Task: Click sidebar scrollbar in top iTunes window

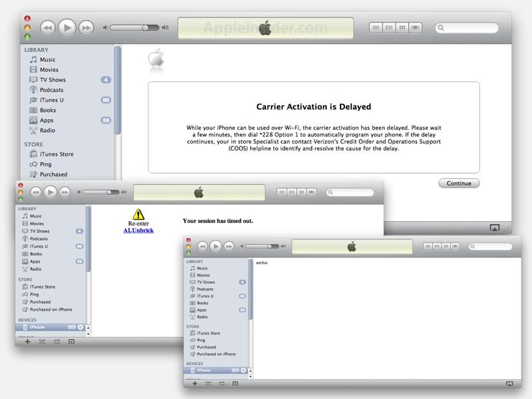Action: (118, 90)
